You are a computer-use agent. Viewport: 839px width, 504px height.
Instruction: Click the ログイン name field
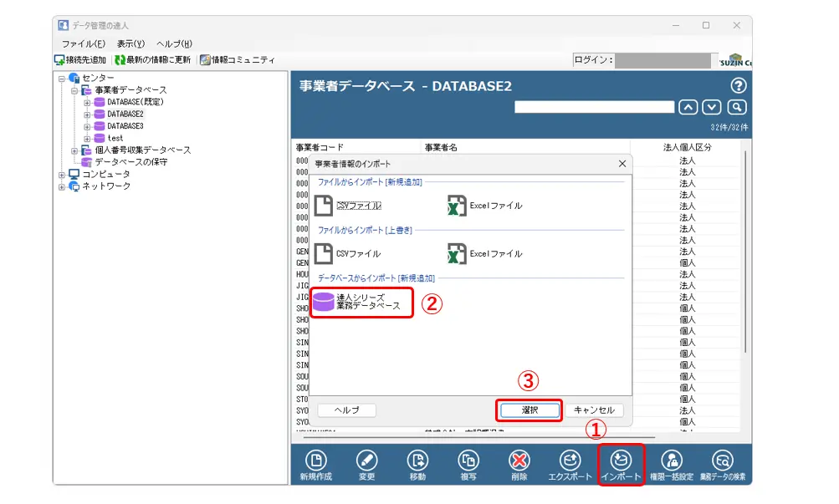point(663,60)
